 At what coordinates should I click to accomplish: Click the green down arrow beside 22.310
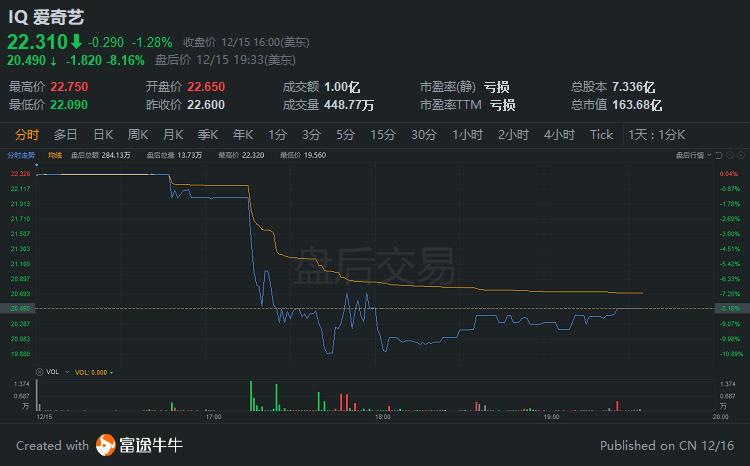click(77, 42)
